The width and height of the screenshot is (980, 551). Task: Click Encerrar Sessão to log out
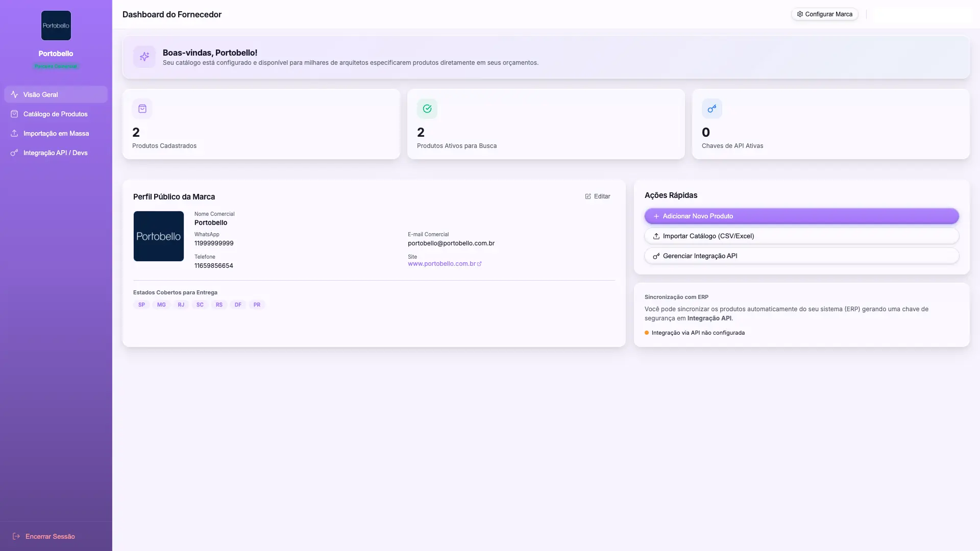click(x=44, y=536)
